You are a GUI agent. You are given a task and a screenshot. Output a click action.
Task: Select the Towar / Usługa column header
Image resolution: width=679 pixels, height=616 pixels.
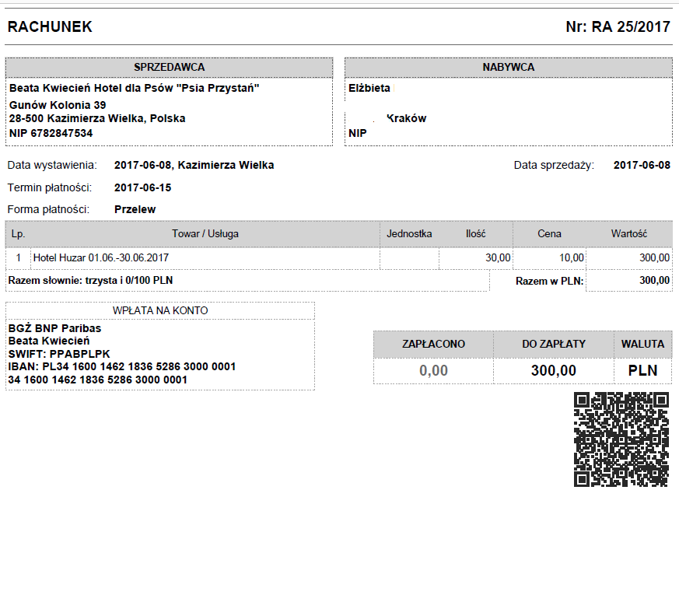tap(205, 233)
